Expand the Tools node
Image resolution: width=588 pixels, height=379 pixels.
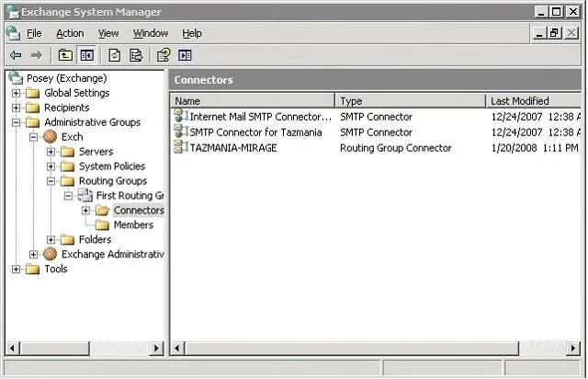coord(16,269)
